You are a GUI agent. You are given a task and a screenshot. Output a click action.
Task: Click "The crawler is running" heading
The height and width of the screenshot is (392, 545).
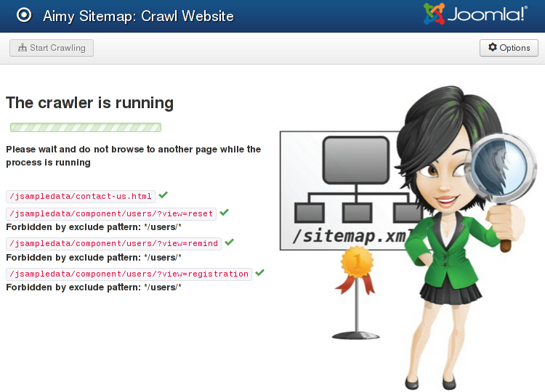click(x=89, y=102)
